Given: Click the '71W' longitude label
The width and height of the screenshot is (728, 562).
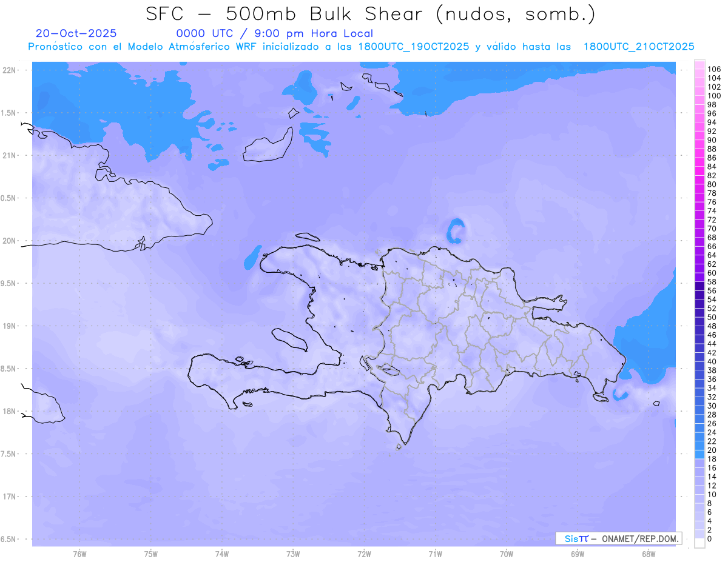Looking at the screenshot, I should tap(435, 554).
